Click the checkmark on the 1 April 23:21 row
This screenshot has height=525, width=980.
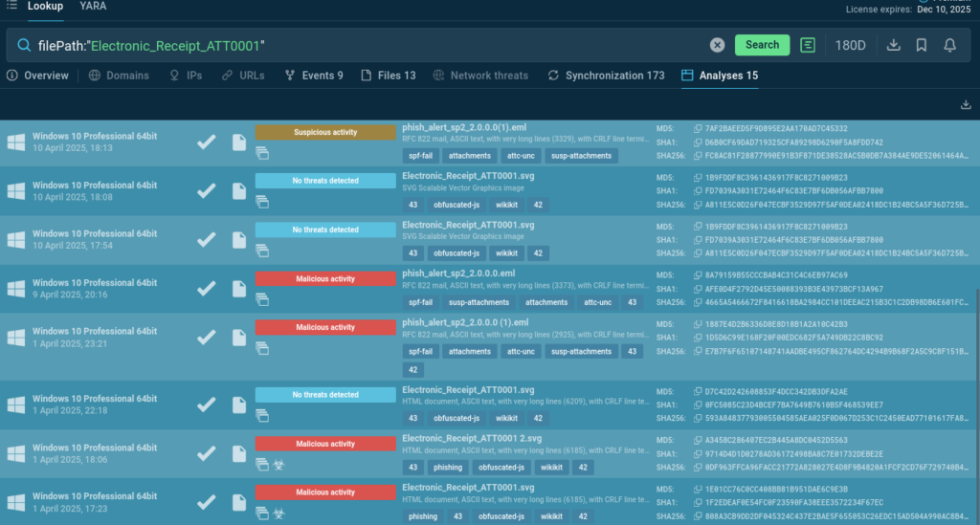tap(206, 338)
